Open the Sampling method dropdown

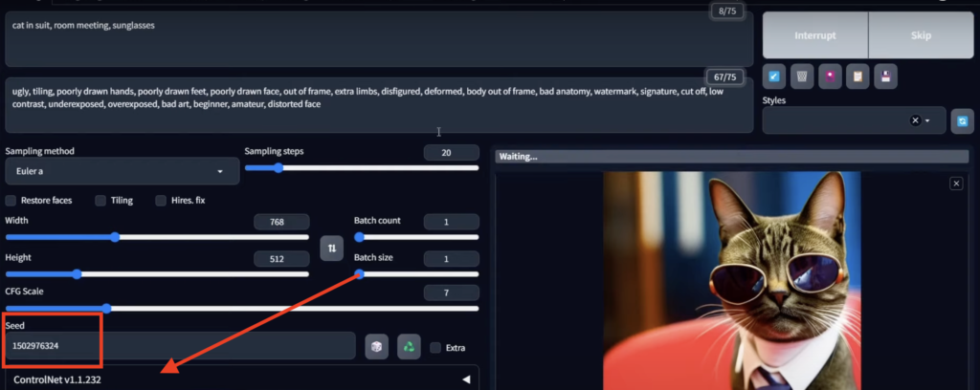click(x=121, y=171)
